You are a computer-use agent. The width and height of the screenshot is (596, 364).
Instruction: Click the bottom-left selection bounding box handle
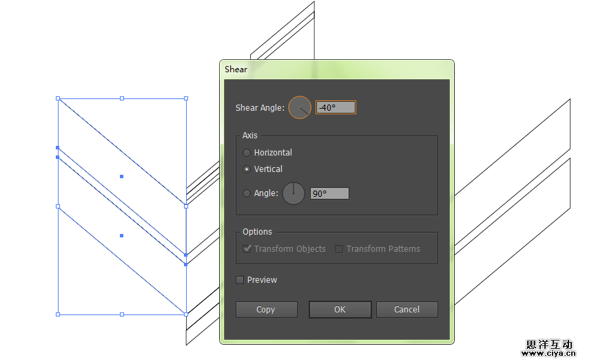pyautogui.click(x=58, y=314)
